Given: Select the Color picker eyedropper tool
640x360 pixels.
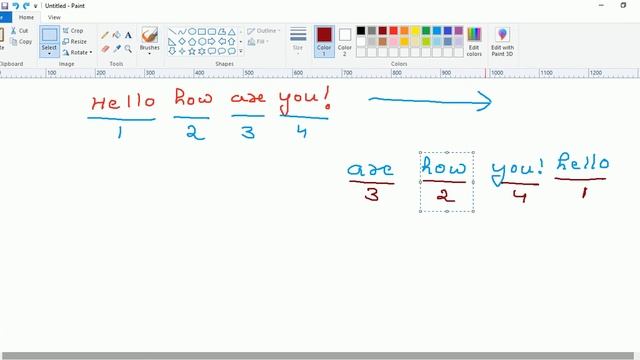Looking at the screenshot, I should [117, 49].
